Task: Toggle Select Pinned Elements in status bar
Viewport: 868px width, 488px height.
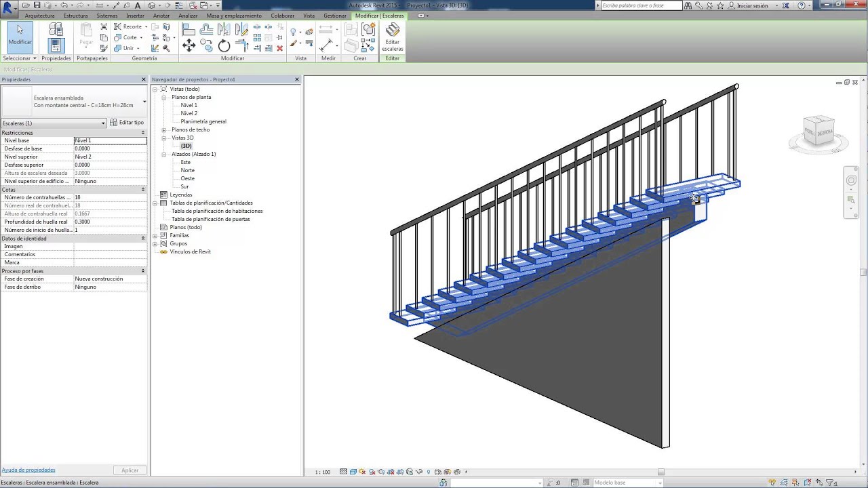Action: coord(795,483)
